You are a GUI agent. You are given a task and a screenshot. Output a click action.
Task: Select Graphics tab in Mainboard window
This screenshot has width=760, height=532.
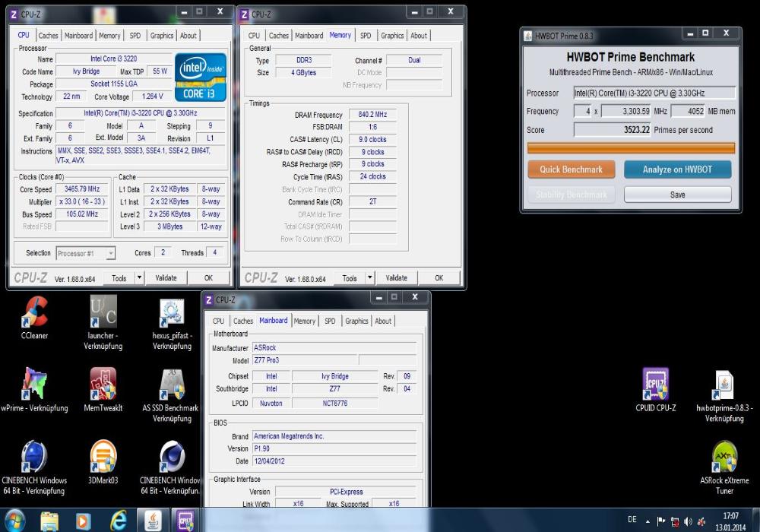(x=356, y=321)
